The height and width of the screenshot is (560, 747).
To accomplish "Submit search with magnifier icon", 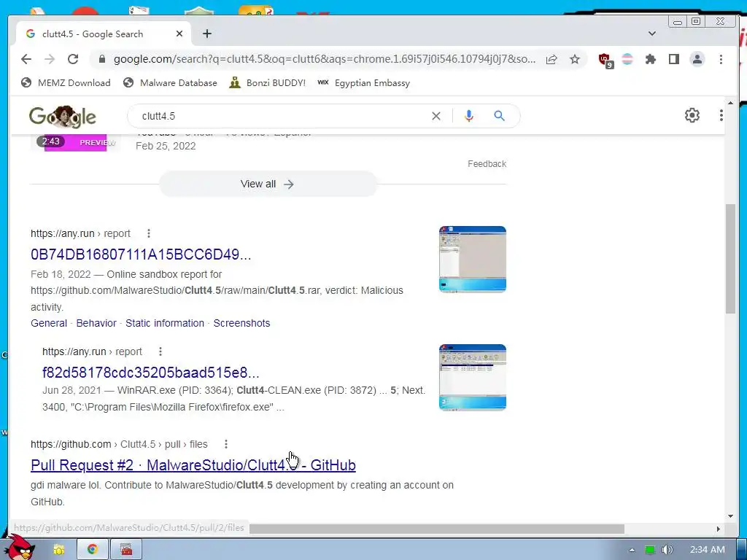I will click(x=499, y=116).
